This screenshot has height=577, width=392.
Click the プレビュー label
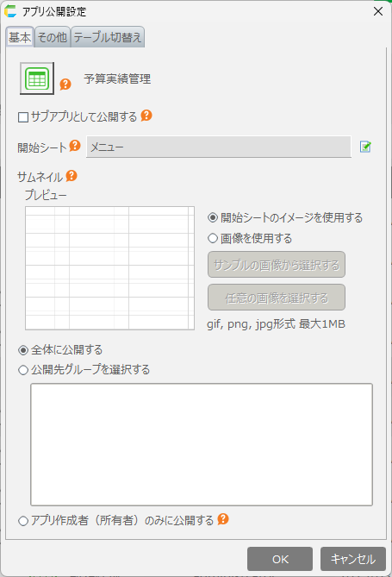pyautogui.click(x=46, y=195)
